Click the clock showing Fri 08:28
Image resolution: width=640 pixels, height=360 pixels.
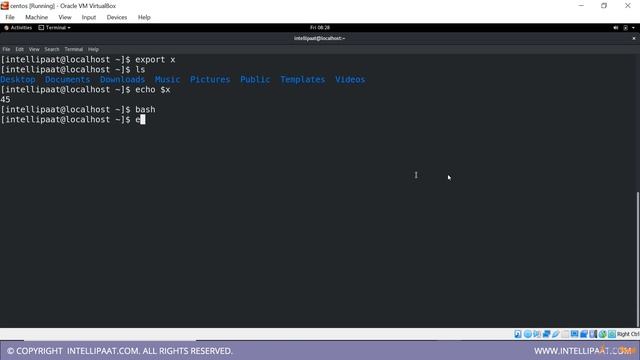coord(320,28)
